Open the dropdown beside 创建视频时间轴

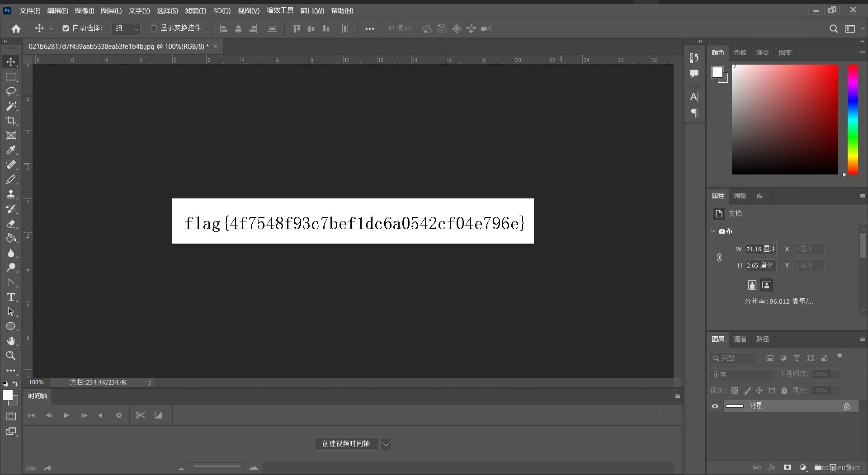point(386,444)
